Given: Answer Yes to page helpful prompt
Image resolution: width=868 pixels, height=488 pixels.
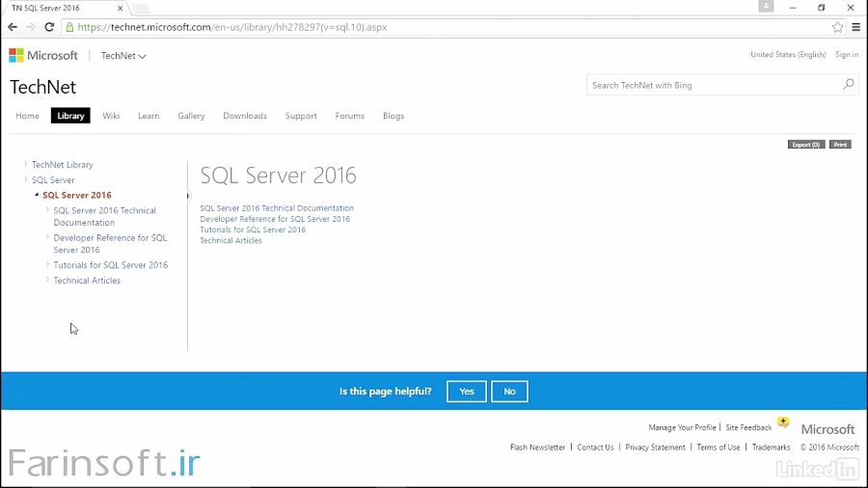Looking at the screenshot, I should [x=466, y=392].
